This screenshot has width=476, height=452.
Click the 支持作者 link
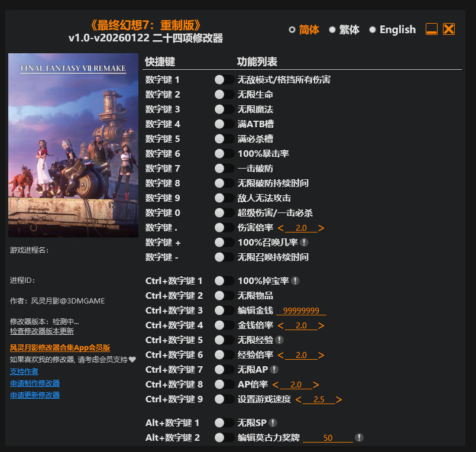24,372
